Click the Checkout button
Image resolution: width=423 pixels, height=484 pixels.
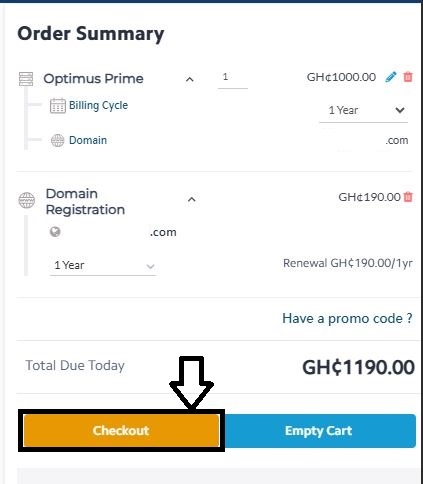[x=121, y=430]
